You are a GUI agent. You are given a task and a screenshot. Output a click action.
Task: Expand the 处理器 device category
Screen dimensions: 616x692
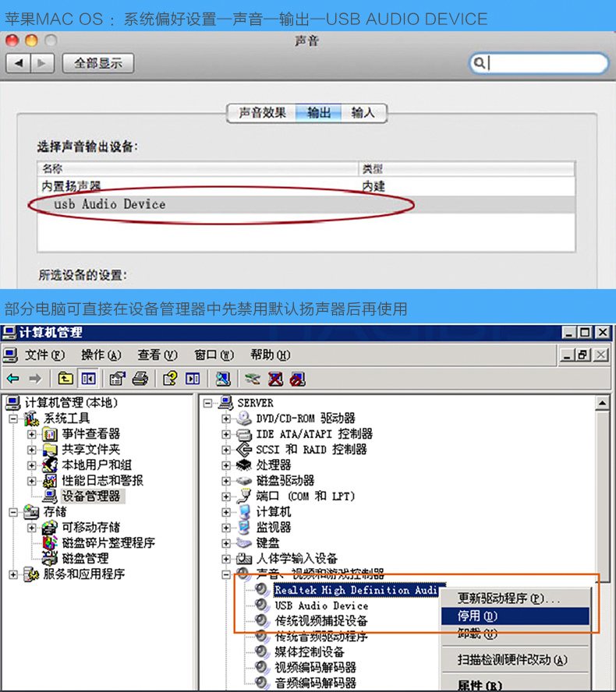[225, 465]
